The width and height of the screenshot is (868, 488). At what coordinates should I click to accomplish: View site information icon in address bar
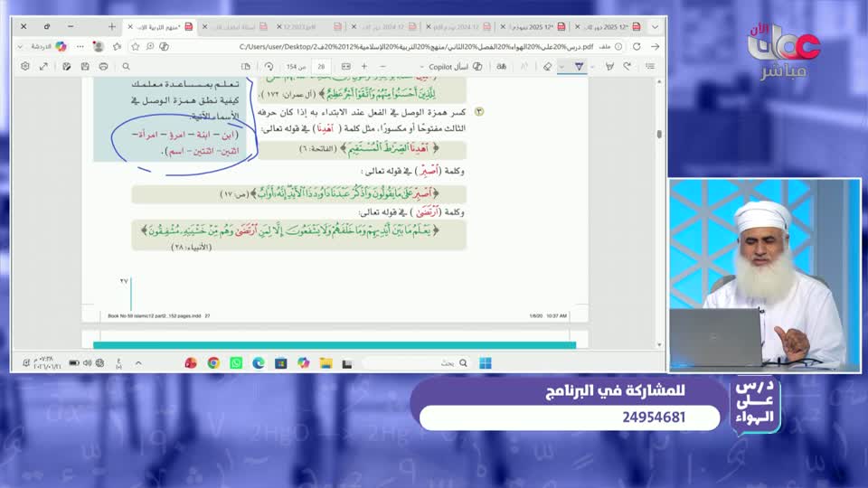[x=618, y=46]
